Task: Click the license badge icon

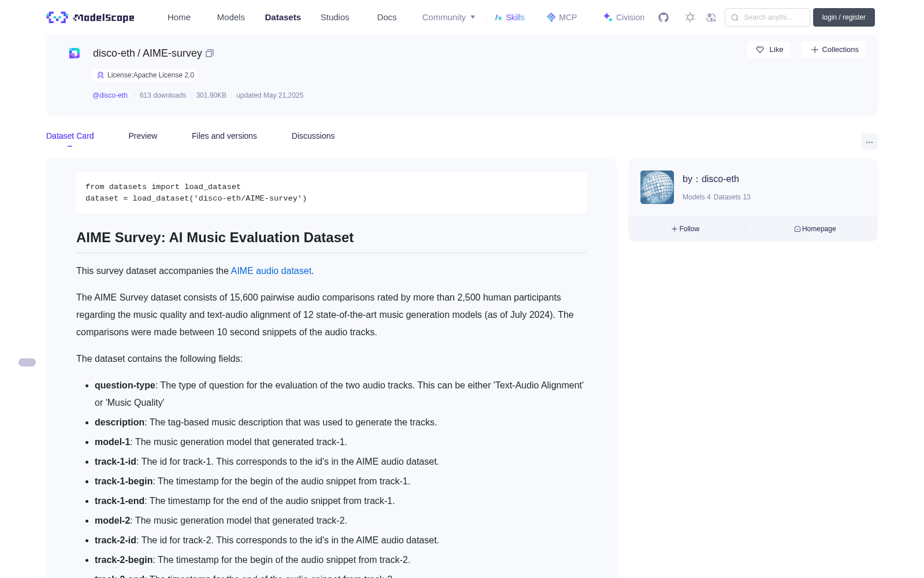Action: pos(100,75)
